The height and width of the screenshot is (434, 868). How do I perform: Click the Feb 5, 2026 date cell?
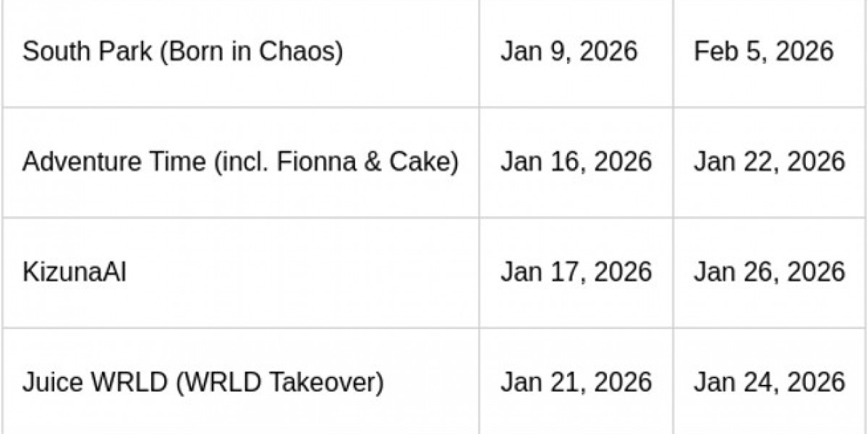pos(763,51)
